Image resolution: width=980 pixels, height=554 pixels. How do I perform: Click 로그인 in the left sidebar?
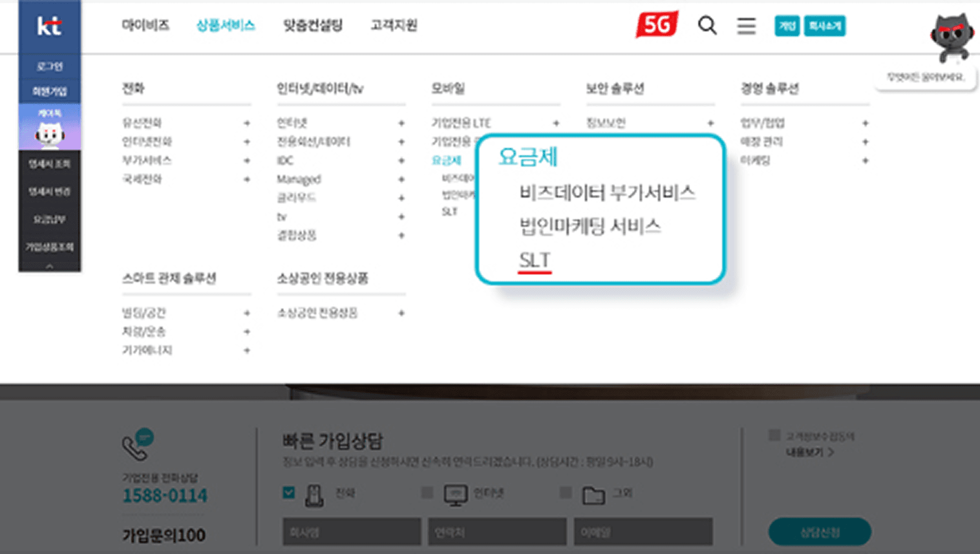[x=50, y=67]
